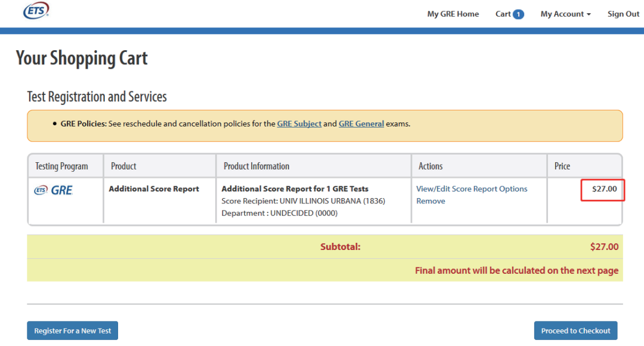Click Department UNDECIDED (0000) text
Screen dimensions: 644x346
click(x=279, y=214)
